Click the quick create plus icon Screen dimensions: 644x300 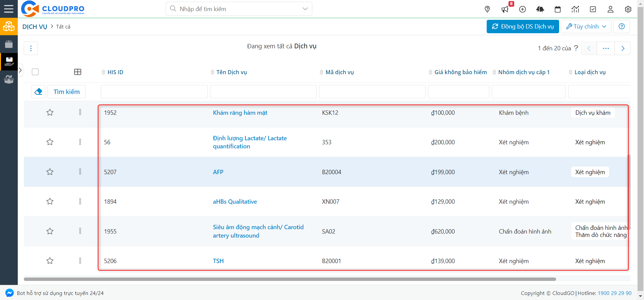click(x=523, y=9)
